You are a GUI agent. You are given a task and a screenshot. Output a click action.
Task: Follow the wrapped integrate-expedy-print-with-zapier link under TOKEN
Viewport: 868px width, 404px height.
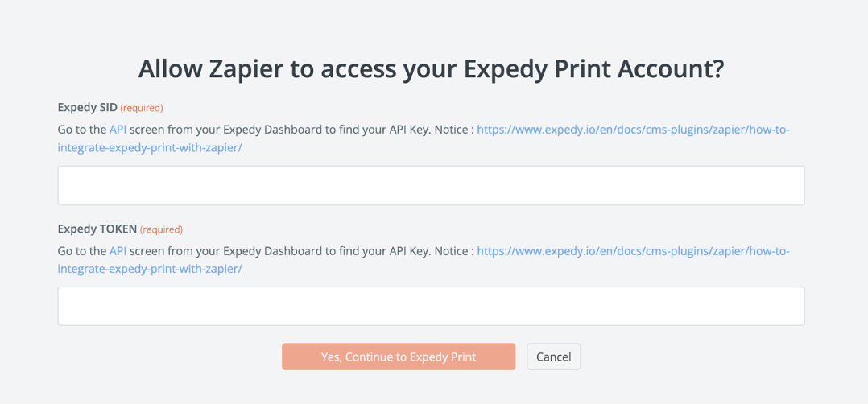150,269
